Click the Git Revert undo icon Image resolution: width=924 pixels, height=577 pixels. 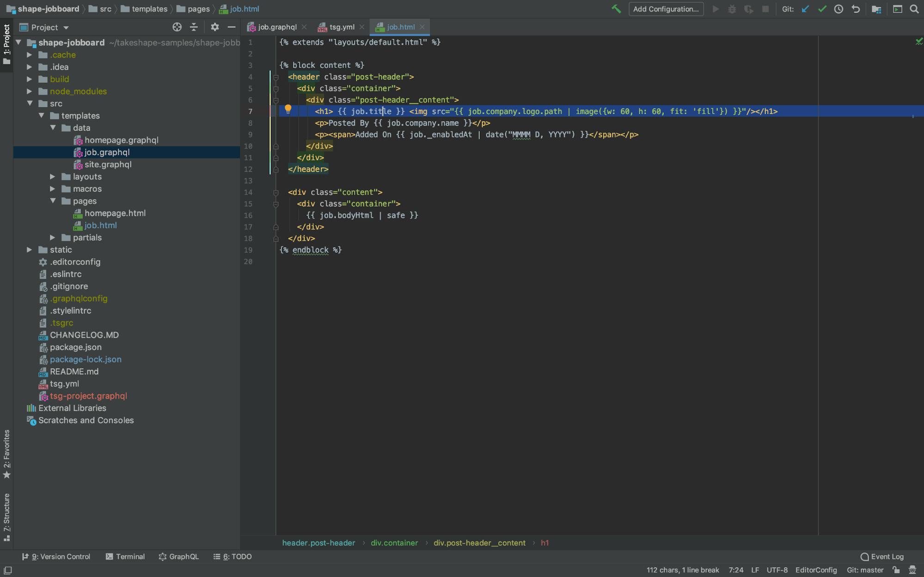pyautogui.click(x=856, y=9)
